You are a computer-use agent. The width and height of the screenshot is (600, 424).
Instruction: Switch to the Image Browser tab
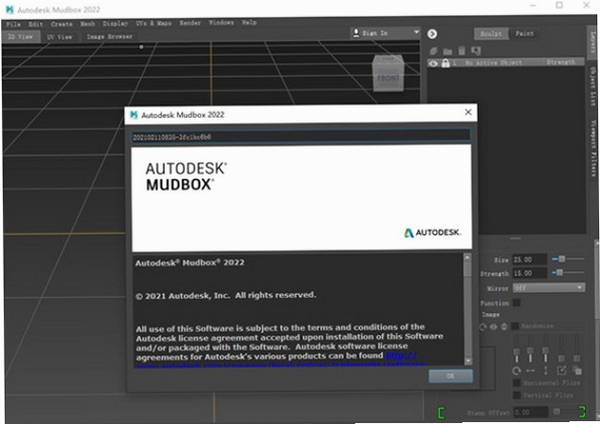109,37
